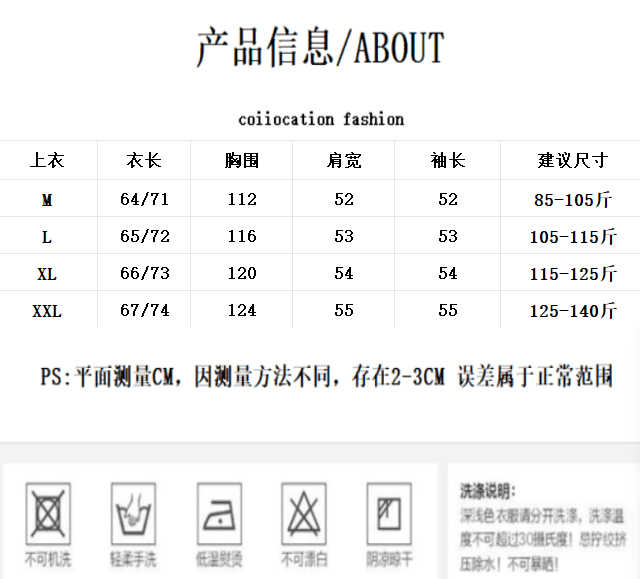
Task: Click the 65/72 length cell
Action: pos(144,236)
